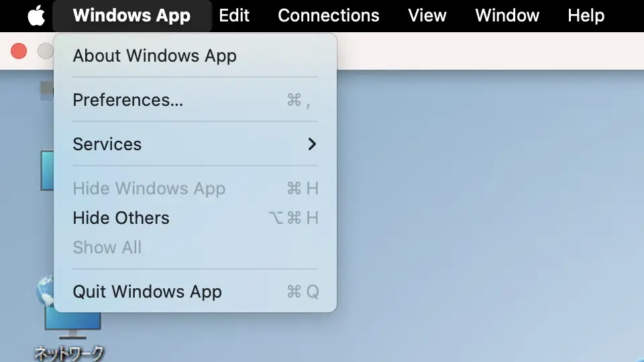Open the Edit menu
The width and height of the screenshot is (644, 362).
tap(234, 15)
